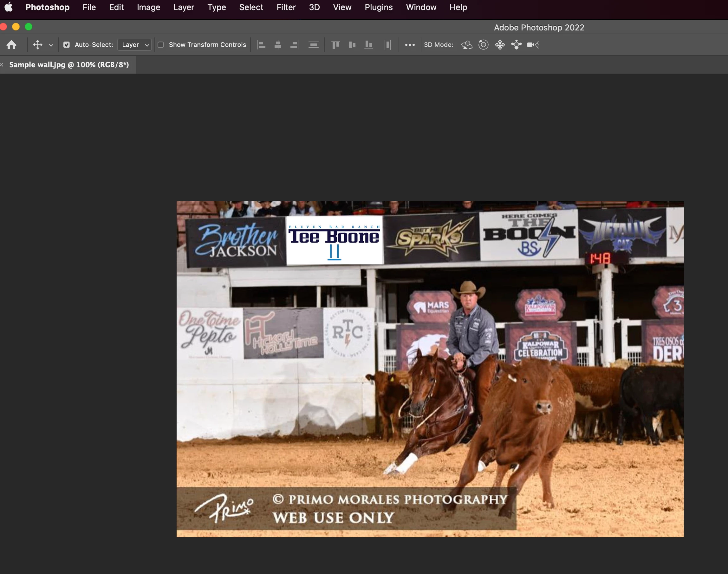Screen dimensions: 728x574
Task: Uncheck the Auto-Select checkbox
Action: click(67, 45)
